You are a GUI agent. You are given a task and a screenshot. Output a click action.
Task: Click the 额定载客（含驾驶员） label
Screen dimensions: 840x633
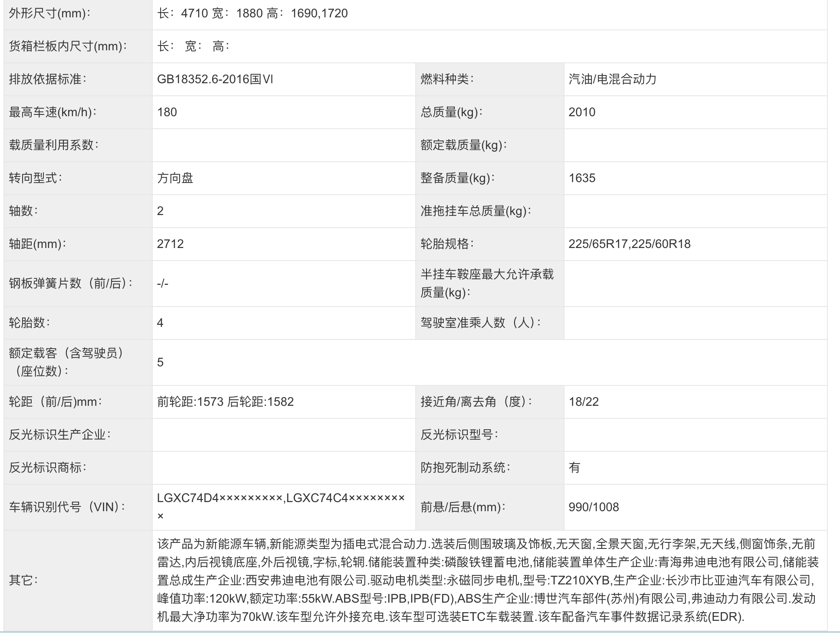click(66, 362)
